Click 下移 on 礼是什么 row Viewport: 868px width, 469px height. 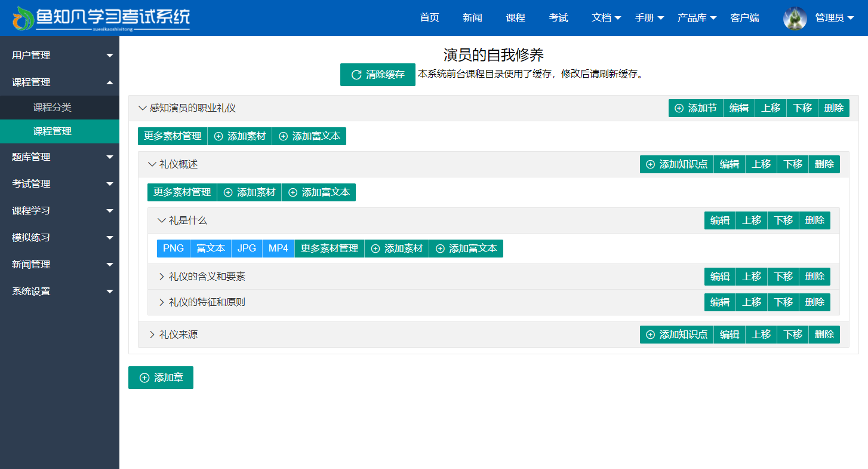coord(783,220)
